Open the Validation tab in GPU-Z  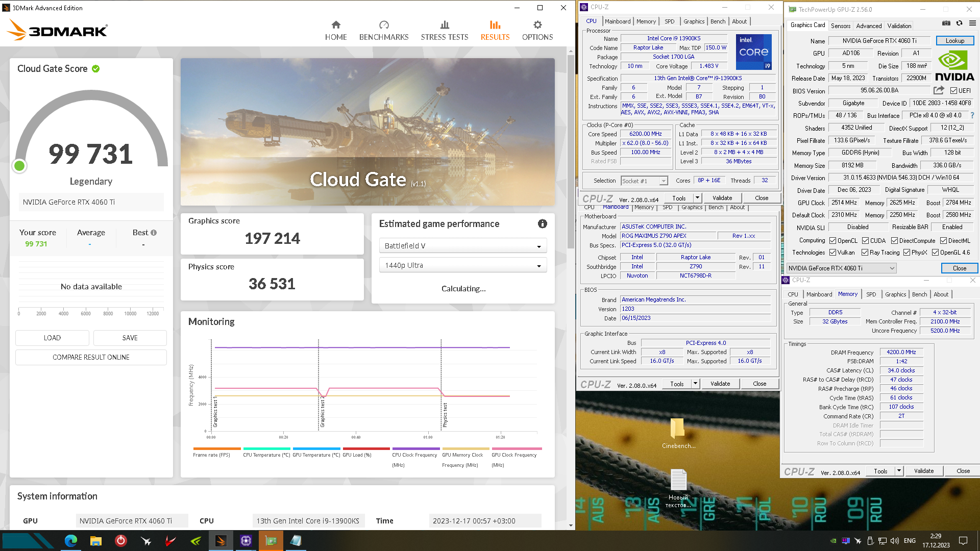click(899, 26)
